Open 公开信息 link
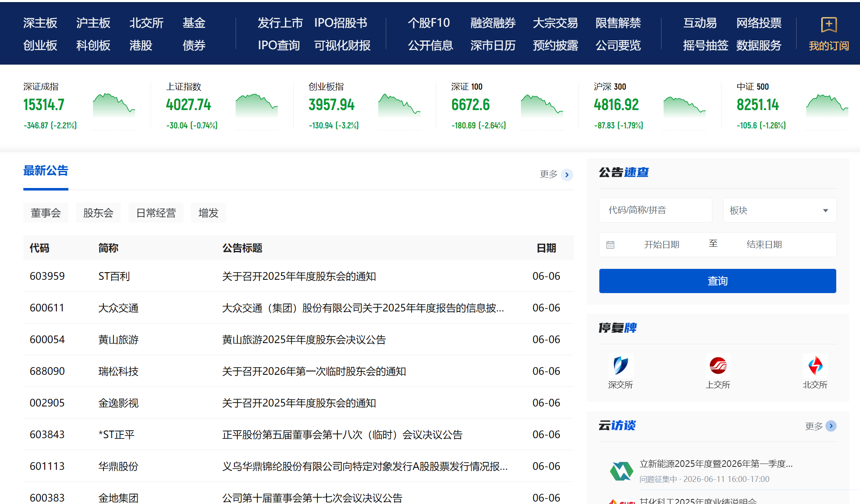Screen dimensions: 860x504 coord(430,45)
